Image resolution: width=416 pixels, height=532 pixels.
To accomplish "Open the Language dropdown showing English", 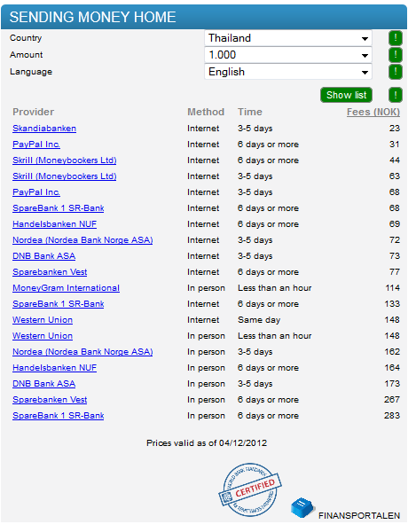I will pyautogui.click(x=288, y=72).
